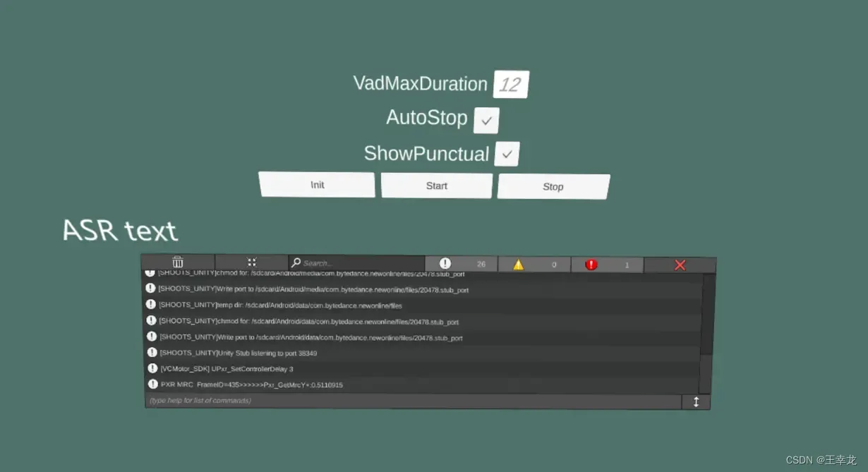Select log 'PXR MRC FrameID=435'
This screenshot has width=868, height=472.
point(423,385)
